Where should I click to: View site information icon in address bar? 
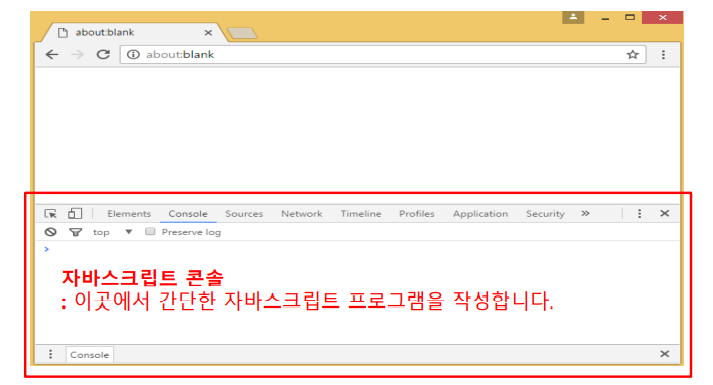click(x=133, y=55)
